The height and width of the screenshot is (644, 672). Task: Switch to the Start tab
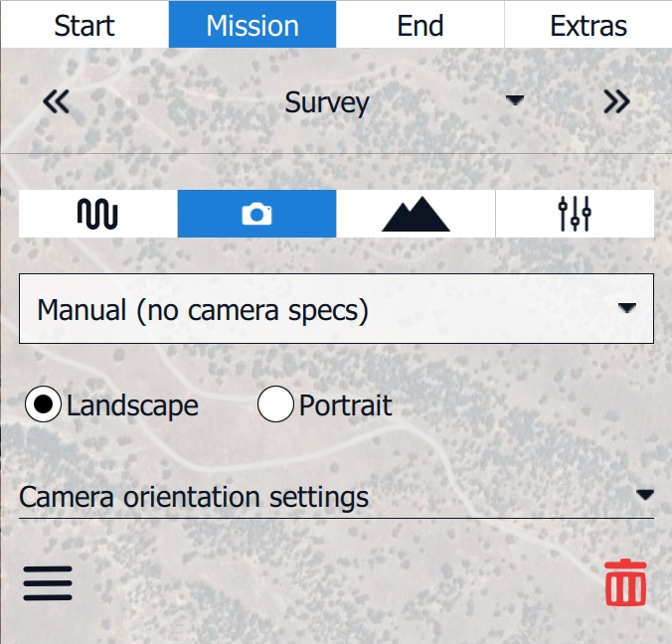click(84, 25)
